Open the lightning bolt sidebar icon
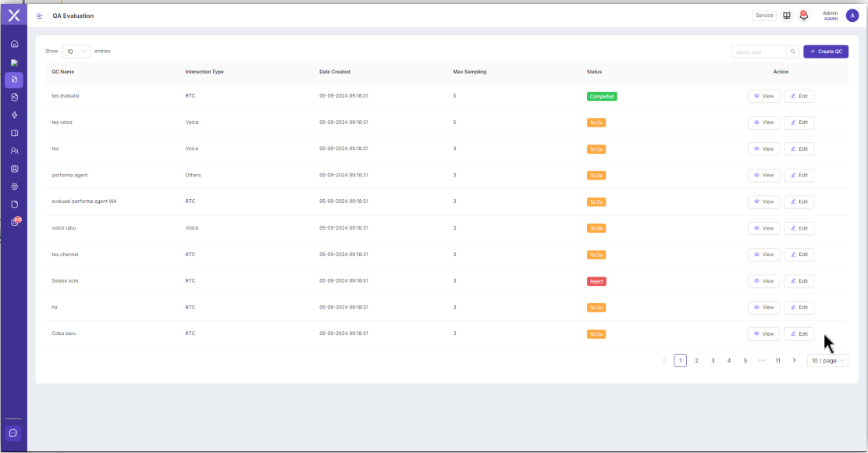The height and width of the screenshot is (453, 868). tap(14, 115)
